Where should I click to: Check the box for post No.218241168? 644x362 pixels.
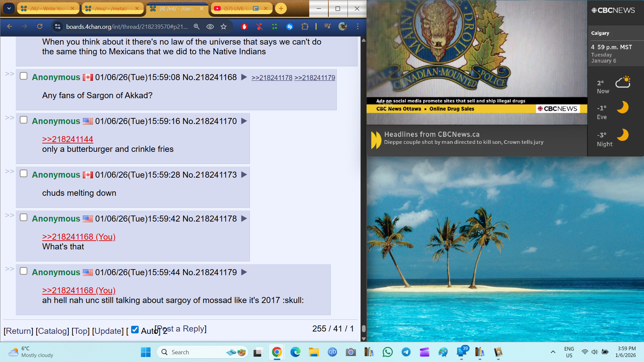point(23,76)
